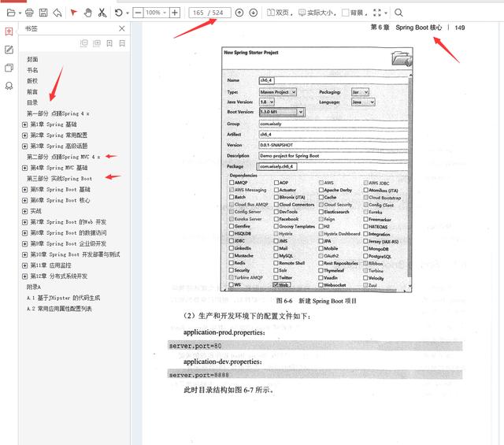The image size is (504, 445).
Task: Expand the 第7章 Spring Boot 的Web 开发 bookmark
Action: (24, 222)
